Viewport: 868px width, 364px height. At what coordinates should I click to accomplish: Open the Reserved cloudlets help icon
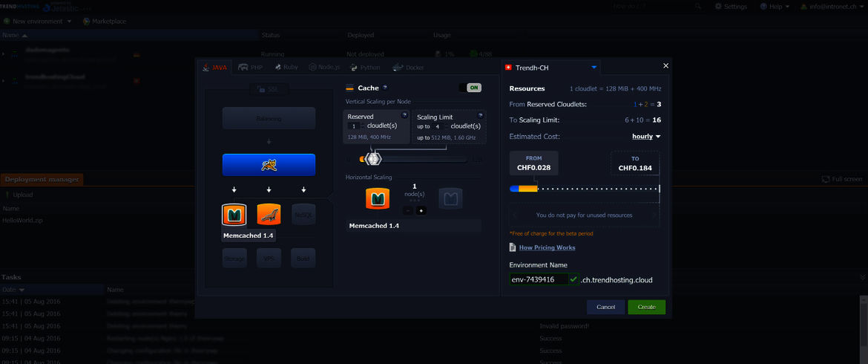[x=404, y=115]
